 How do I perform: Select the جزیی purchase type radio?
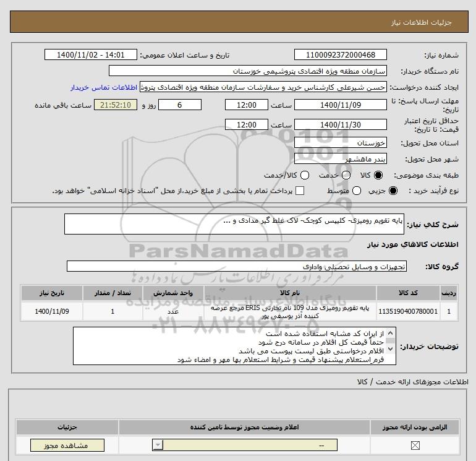[x=393, y=191]
